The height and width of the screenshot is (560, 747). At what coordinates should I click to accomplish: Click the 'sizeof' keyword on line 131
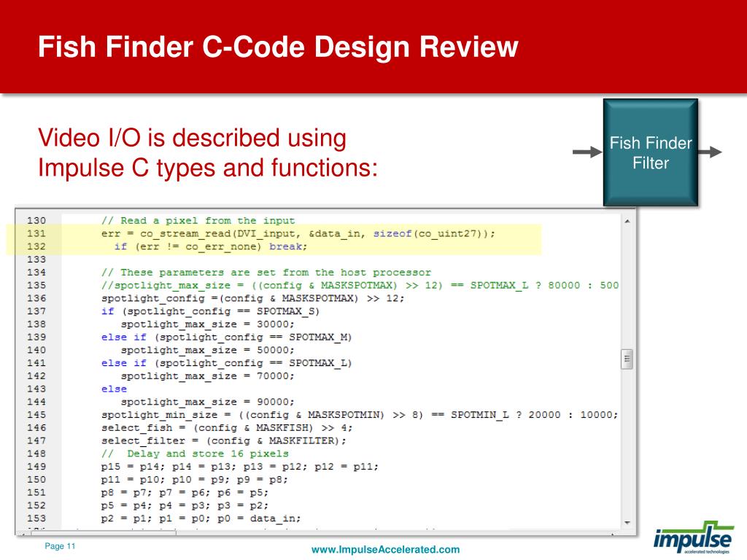pyautogui.click(x=392, y=234)
